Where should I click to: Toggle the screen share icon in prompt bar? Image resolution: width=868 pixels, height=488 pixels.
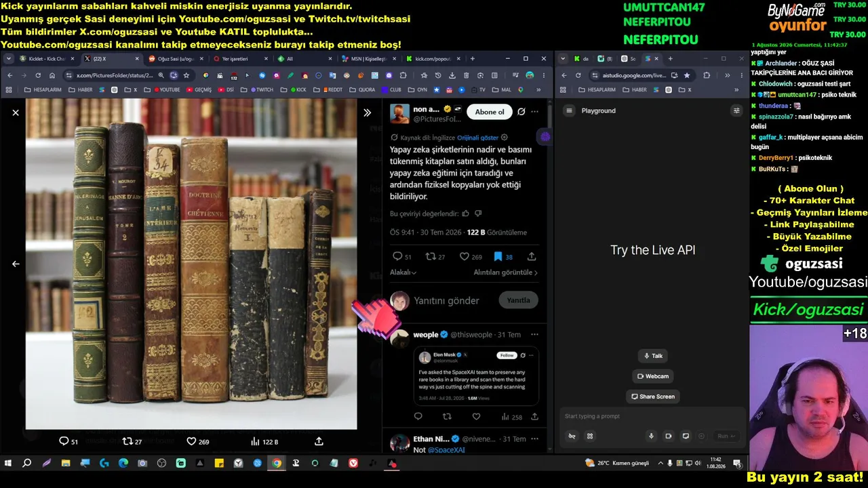[x=686, y=436]
